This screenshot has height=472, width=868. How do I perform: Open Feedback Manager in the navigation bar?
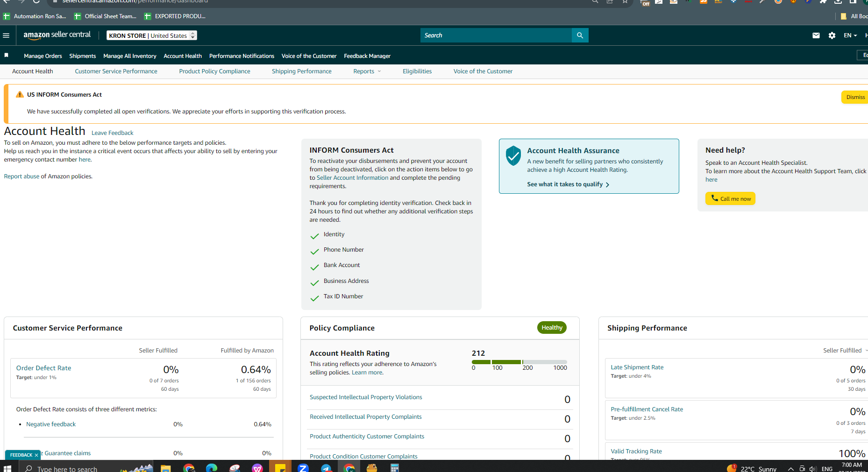367,56
